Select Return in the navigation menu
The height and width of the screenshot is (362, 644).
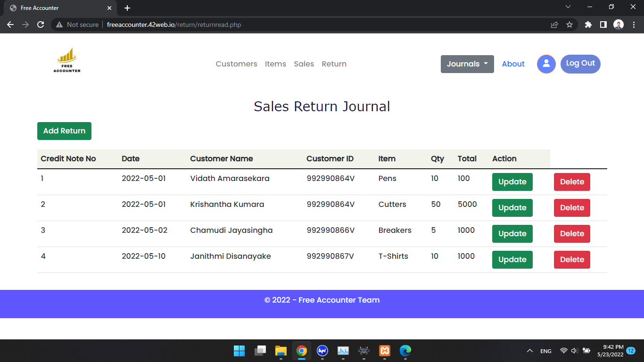pos(334,64)
